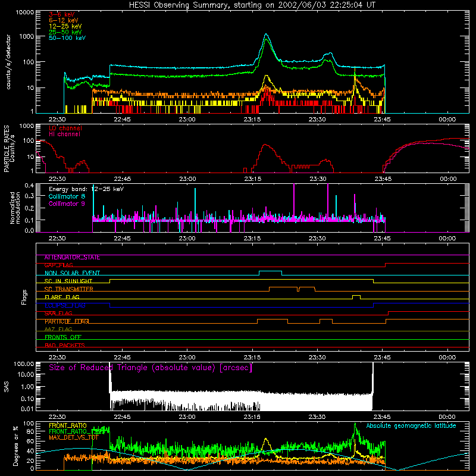Click the 0.4 tick on modulation axis
The width and height of the screenshot is (476, 476).
[29, 186]
